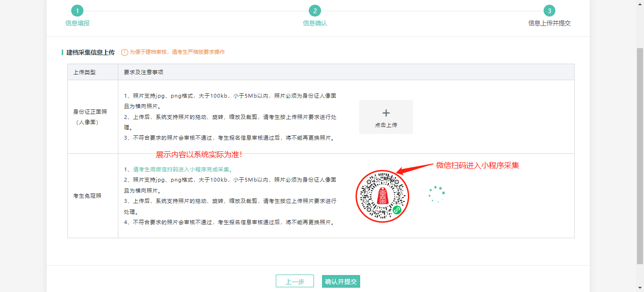This screenshot has height=292, width=644.
Task: Click the step 1 circle icon
Action: [77, 11]
